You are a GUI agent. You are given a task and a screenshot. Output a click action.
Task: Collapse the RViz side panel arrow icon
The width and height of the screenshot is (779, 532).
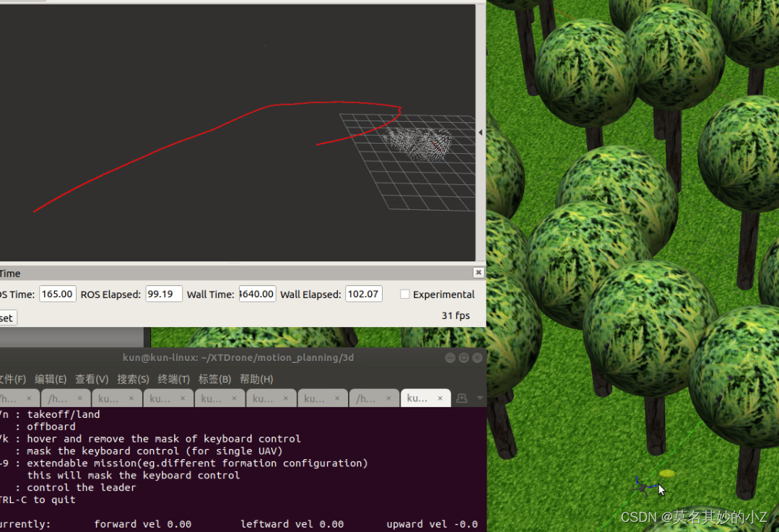click(x=479, y=132)
